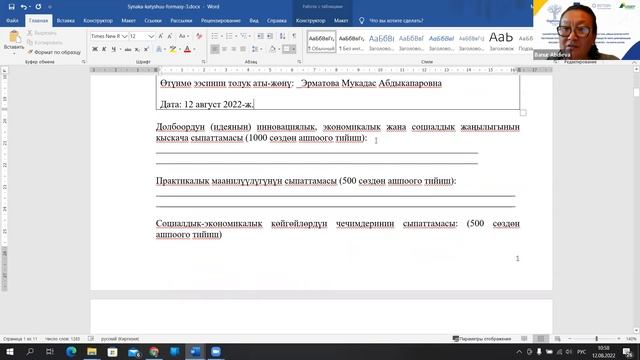
Task: Apply red font color
Action: 187,49
